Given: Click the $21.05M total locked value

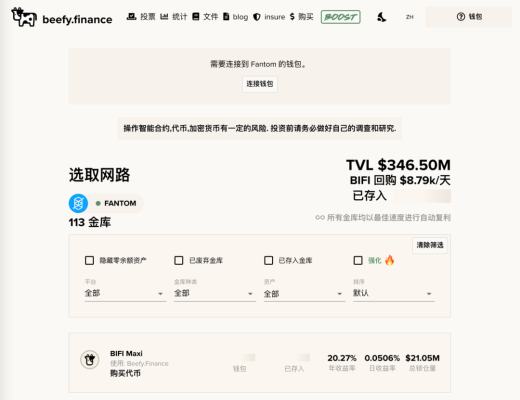Looking at the screenshot, I should coord(422,358).
